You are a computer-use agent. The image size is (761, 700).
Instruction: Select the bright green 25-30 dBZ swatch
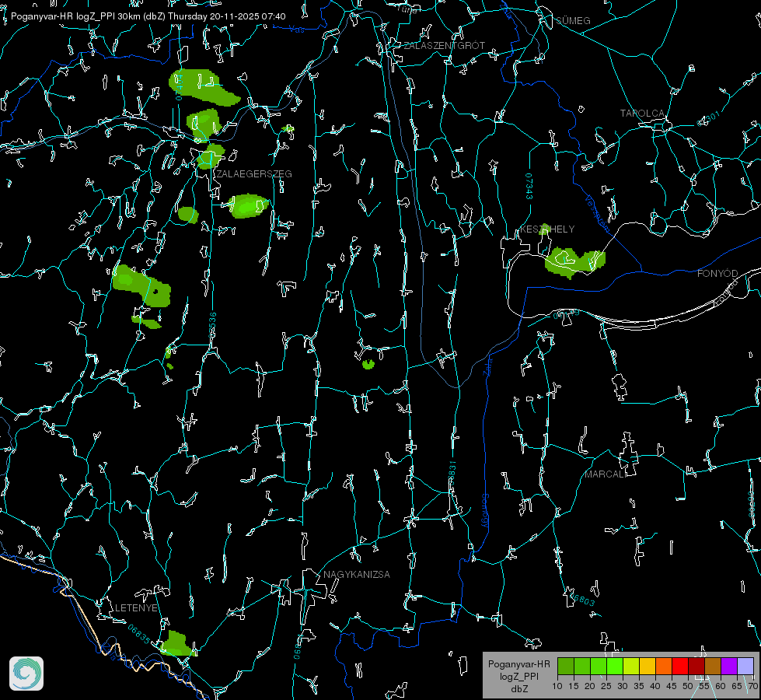click(614, 666)
